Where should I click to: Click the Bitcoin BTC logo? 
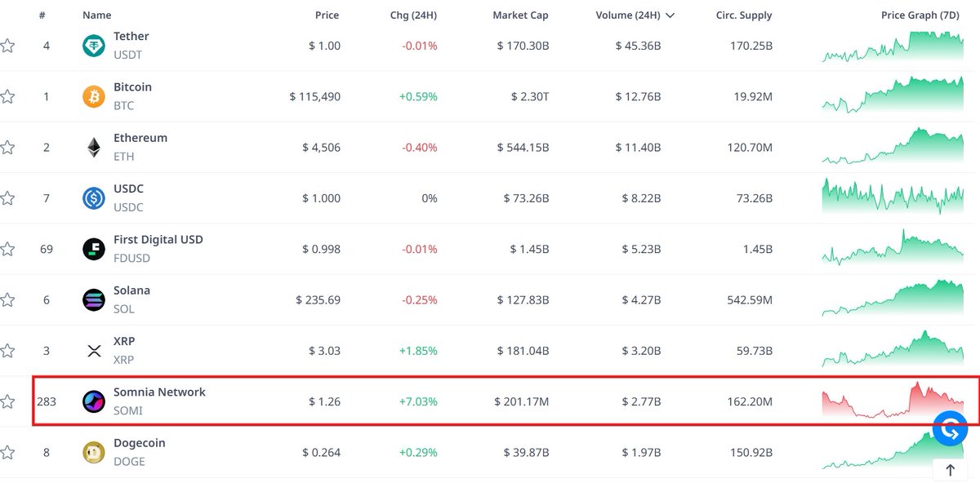point(93,95)
